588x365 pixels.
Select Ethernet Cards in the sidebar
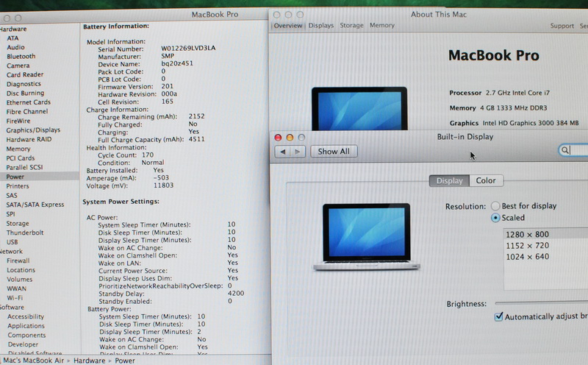tap(28, 102)
